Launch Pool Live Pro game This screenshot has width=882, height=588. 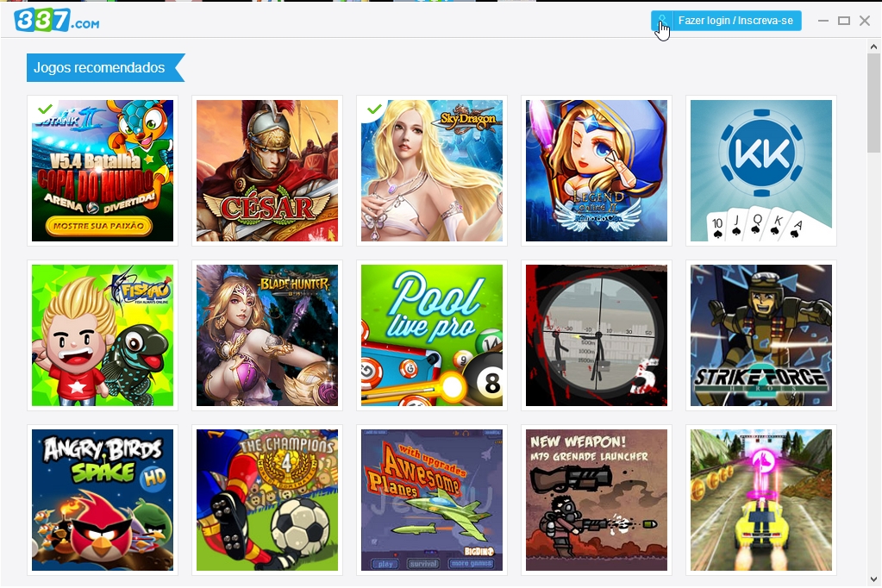[x=432, y=335]
